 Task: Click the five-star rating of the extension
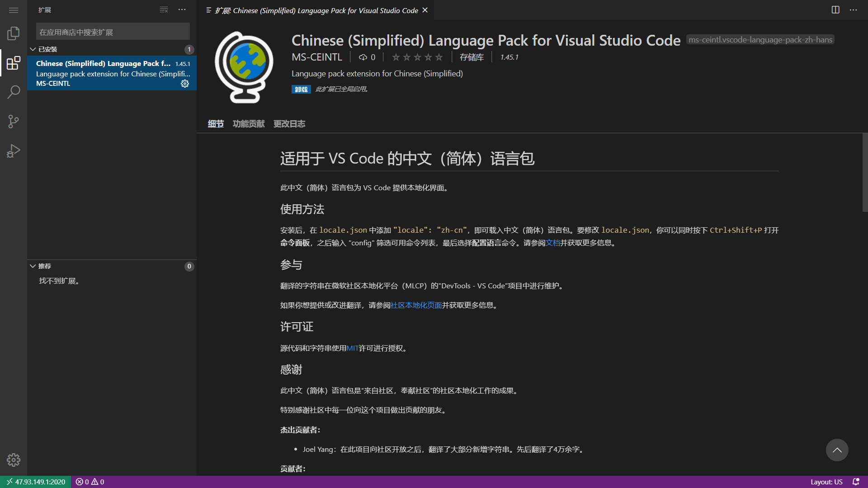coord(417,57)
